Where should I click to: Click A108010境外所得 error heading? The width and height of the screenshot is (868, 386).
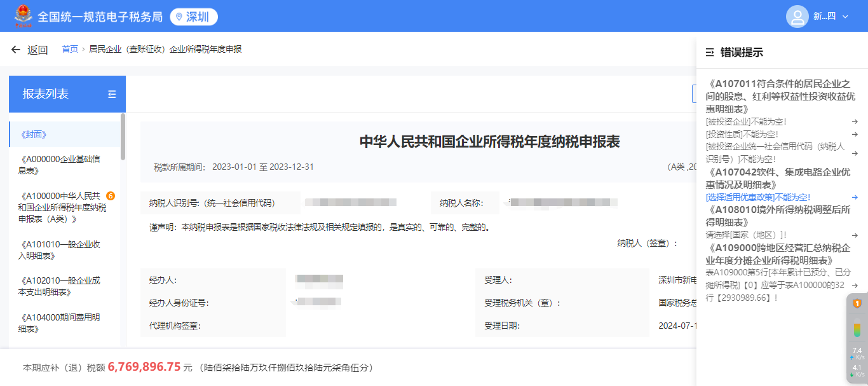pos(777,216)
